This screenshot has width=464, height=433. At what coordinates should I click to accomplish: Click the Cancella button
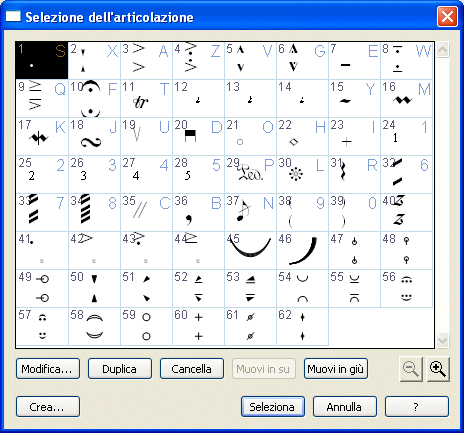click(x=192, y=369)
